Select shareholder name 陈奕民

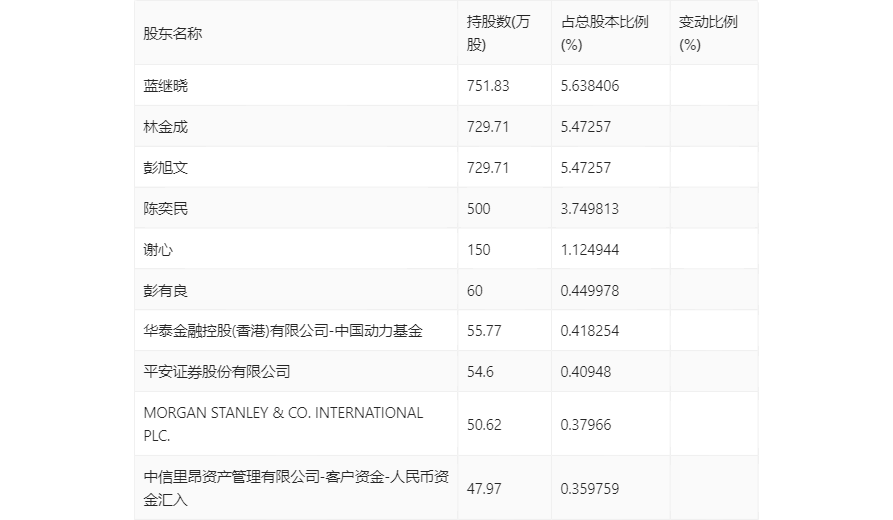(165, 209)
